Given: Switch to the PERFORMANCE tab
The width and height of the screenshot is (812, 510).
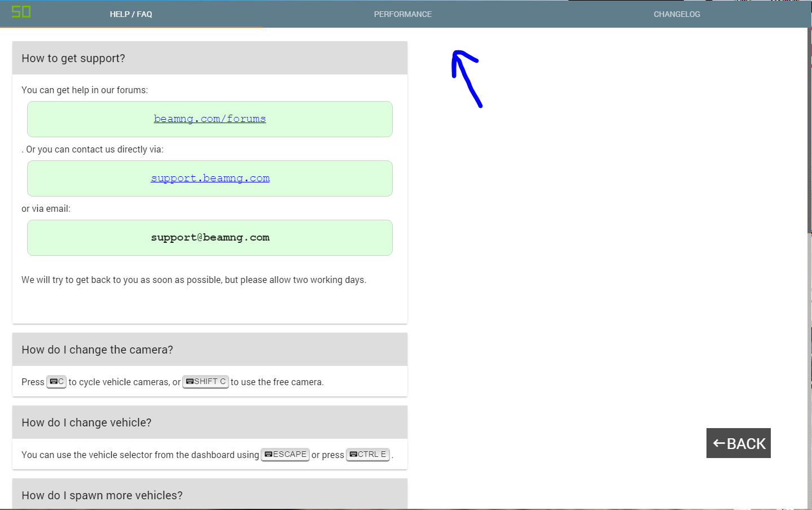Looking at the screenshot, I should [403, 14].
